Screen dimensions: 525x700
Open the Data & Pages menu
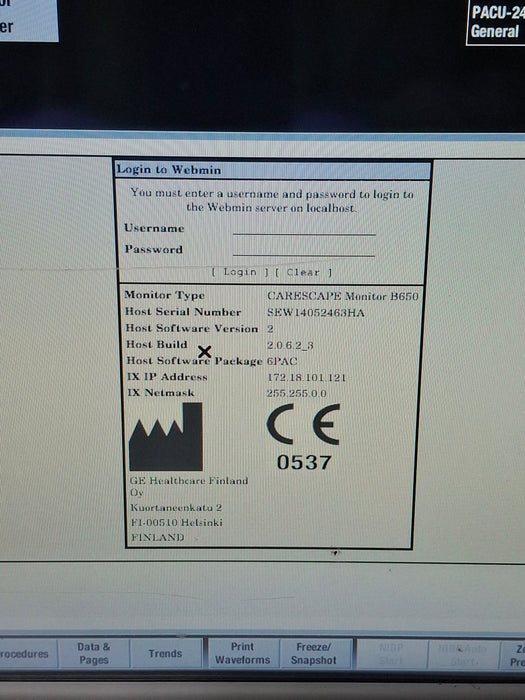pyautogui.click(x=94, y=653)
